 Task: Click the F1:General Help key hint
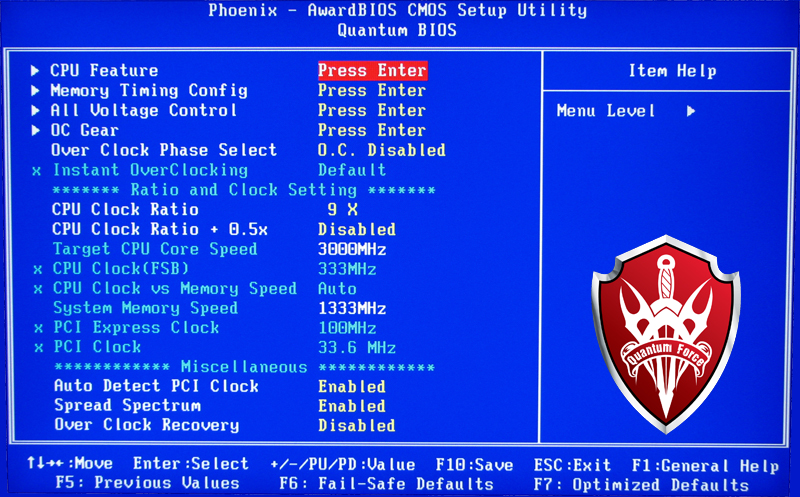click(x=706, y=466)
